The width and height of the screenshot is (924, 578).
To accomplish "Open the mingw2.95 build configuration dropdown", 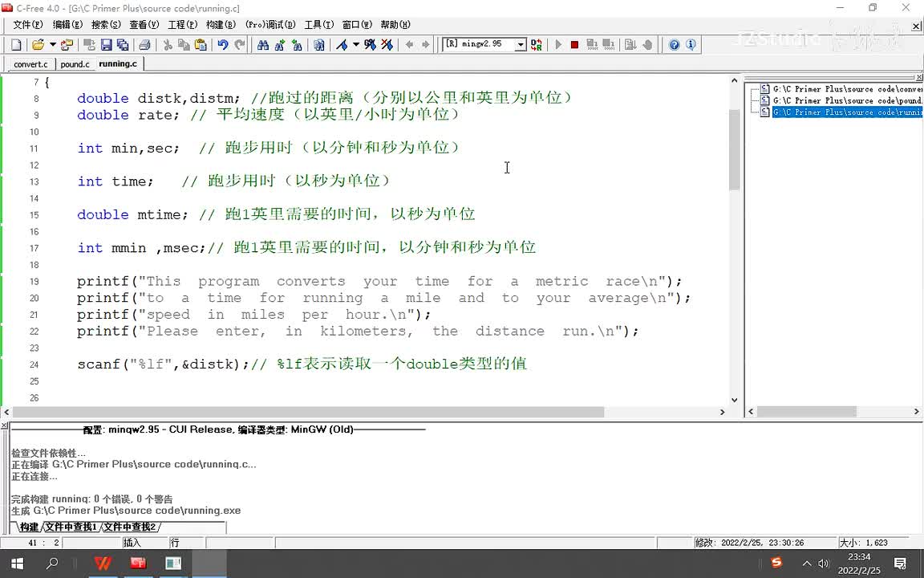I will (521, 45).
